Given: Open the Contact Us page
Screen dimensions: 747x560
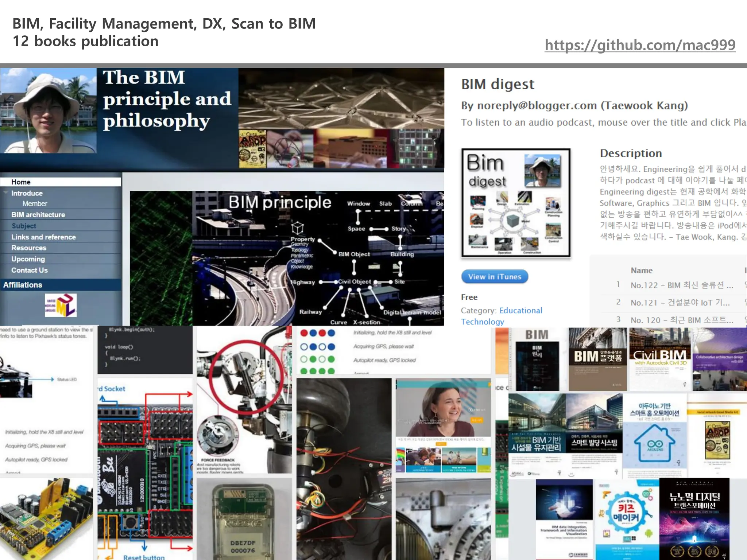Looking at the screenshot, I should pos(29,270).
